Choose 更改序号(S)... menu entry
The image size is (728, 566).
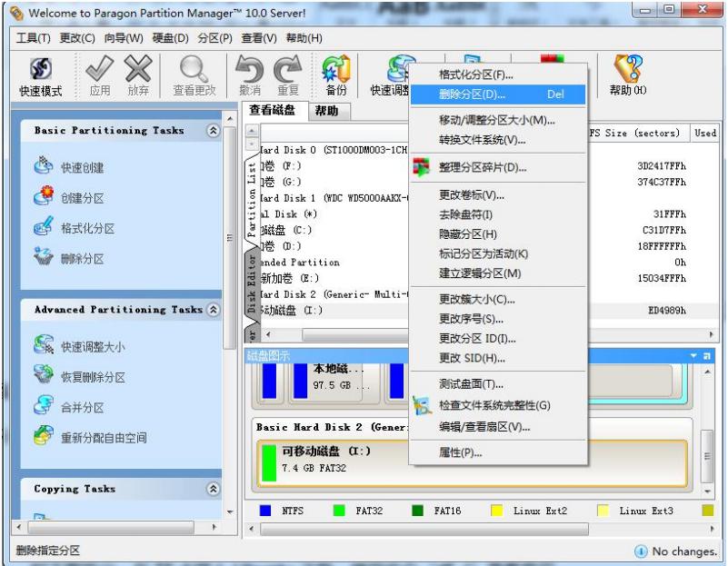[498, 319]
